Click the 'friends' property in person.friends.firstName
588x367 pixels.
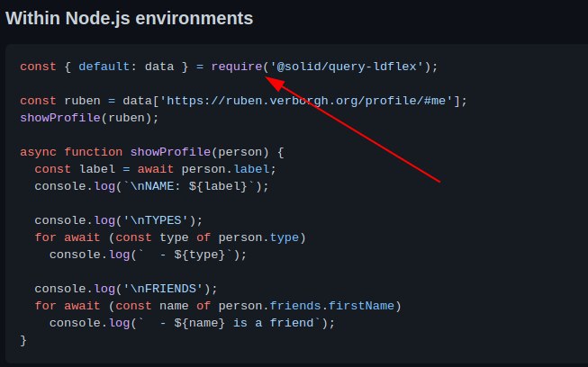[x=295, y=306]
